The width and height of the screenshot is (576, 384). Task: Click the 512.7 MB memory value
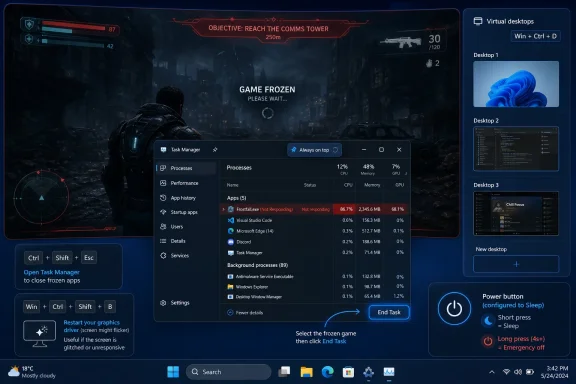click(370, 231)
